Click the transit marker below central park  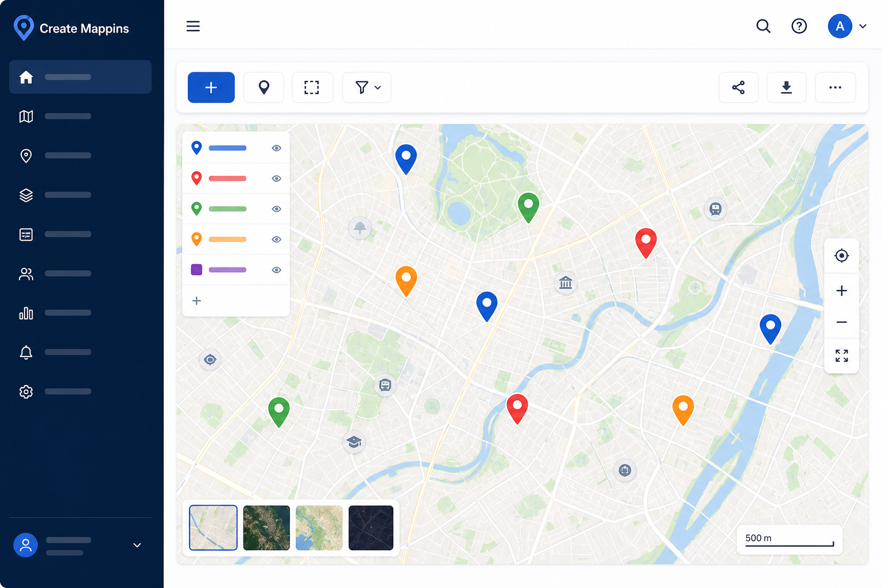[385, 385]
